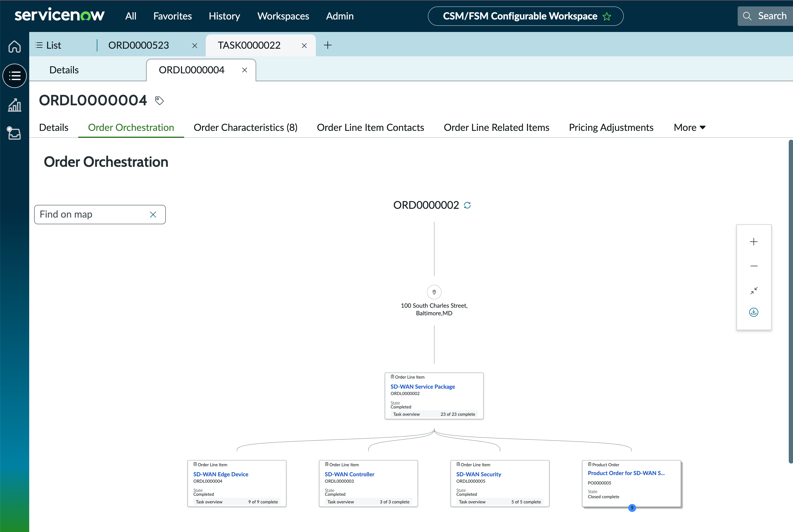Viewport: 793px width, 532px height.
Task: Click the vertical scrollbar
Action: [791, 301]
